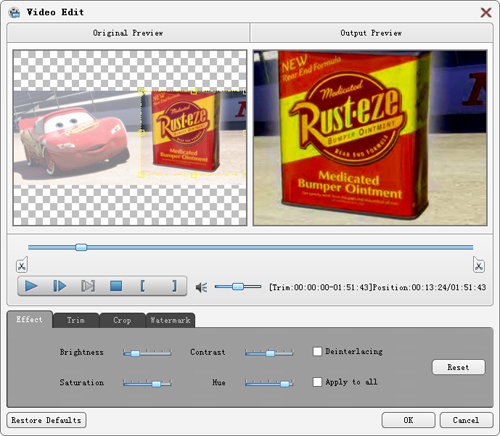Click the Play button
Image resolution: width=500 pixels, height=436 pixels.
[31, 286]
